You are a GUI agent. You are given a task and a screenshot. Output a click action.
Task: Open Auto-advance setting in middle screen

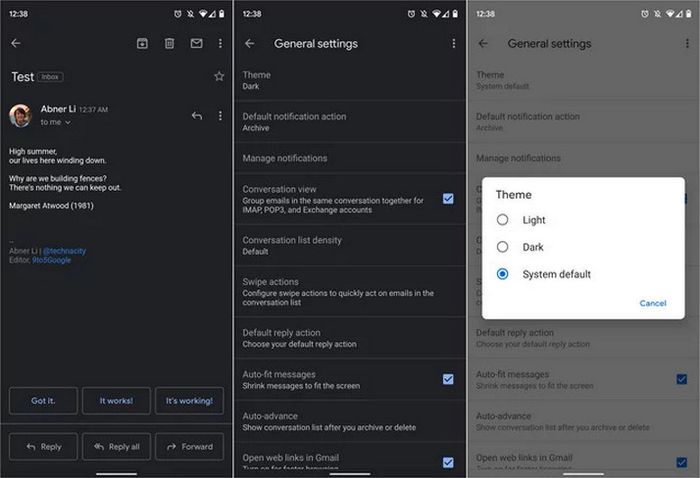click(x=350, y=421)
